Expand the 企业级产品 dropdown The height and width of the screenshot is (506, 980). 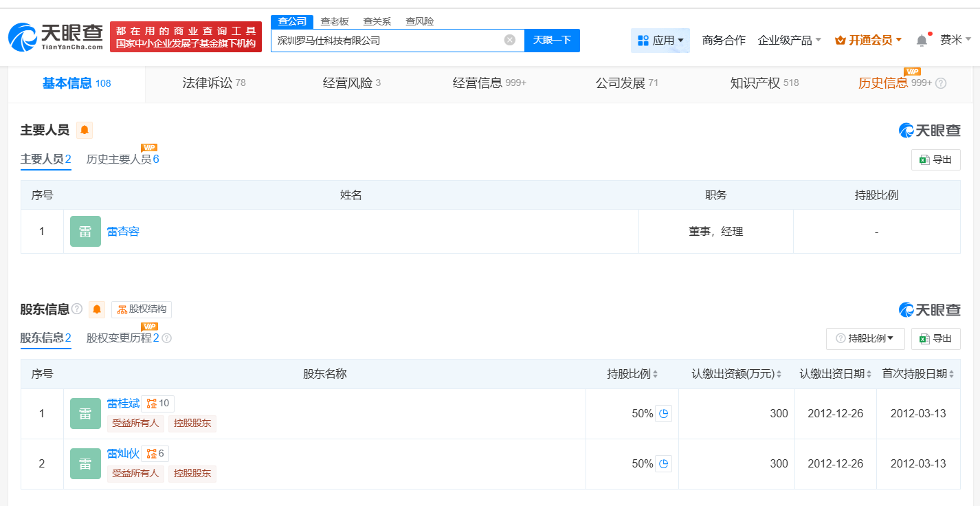coord(789,41)
